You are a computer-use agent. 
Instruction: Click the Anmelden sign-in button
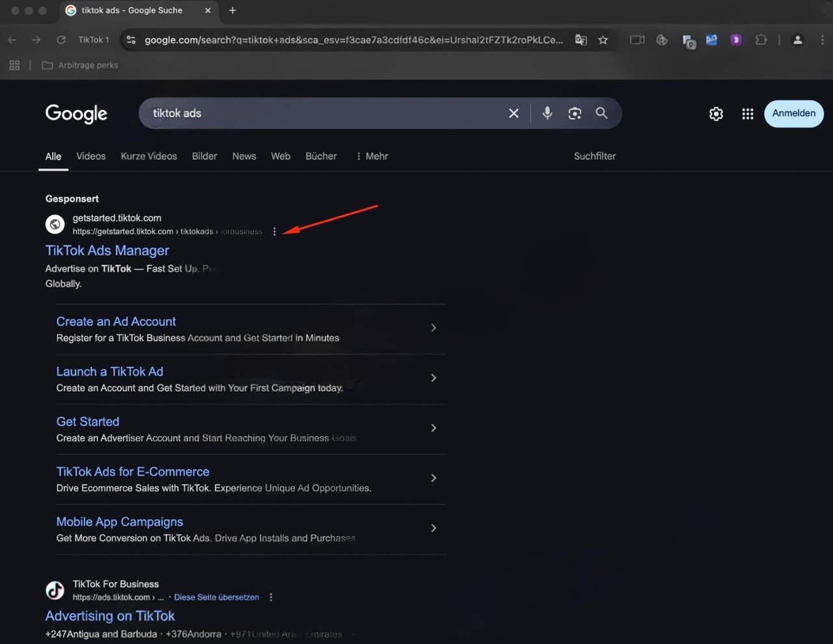794,113
